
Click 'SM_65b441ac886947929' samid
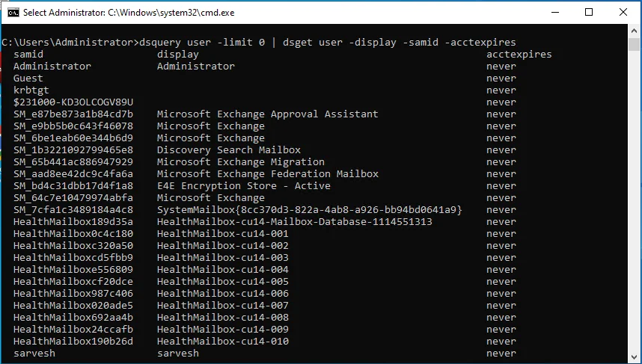(x=73, y=161)
